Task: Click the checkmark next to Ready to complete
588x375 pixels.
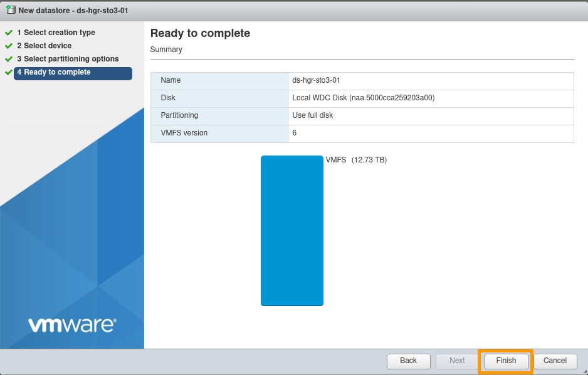Action: click(x=9, y=71)
